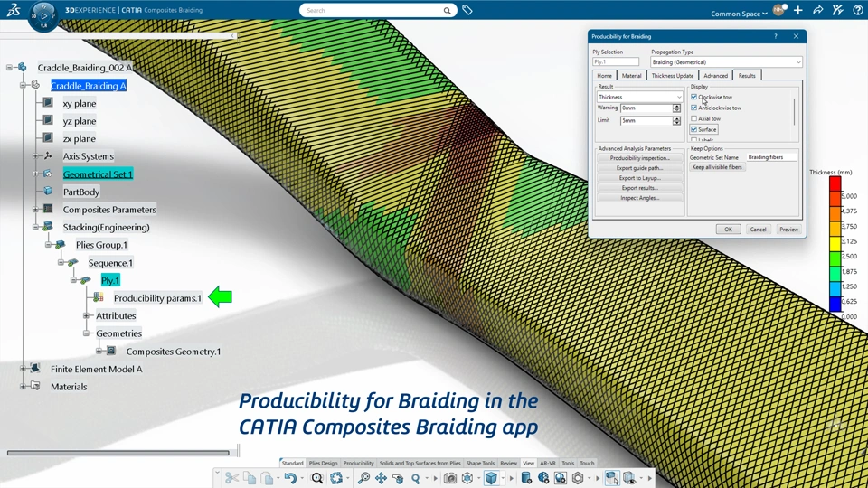Switch to the Advanced tab
Viewport: 868px width, 488px height.
click(716, 76)
